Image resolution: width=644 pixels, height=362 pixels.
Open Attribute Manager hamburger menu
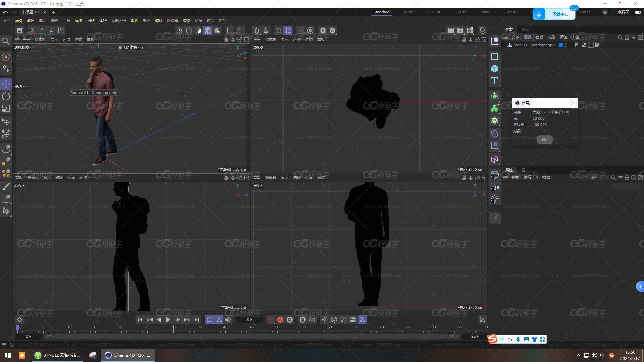click(505, 177)
